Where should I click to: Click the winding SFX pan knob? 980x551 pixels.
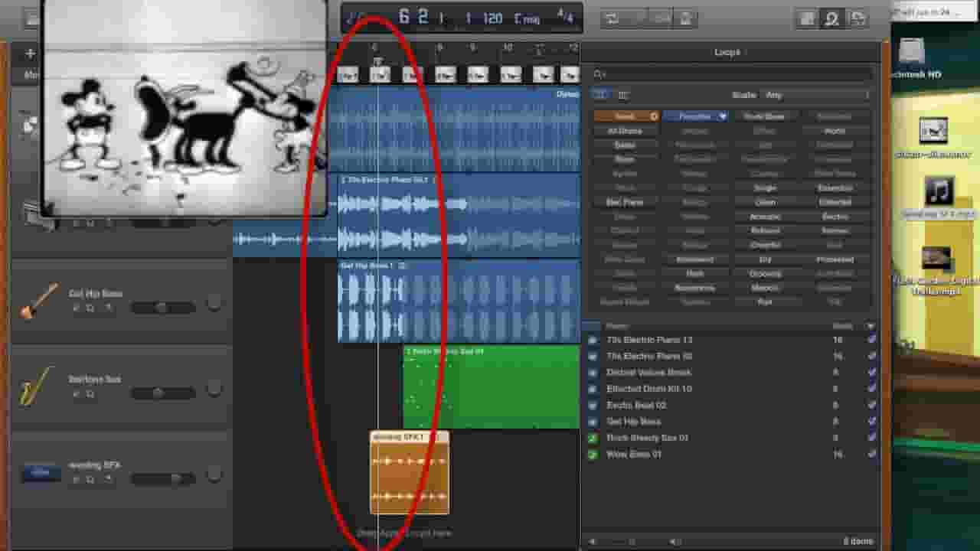pos(214,474)
